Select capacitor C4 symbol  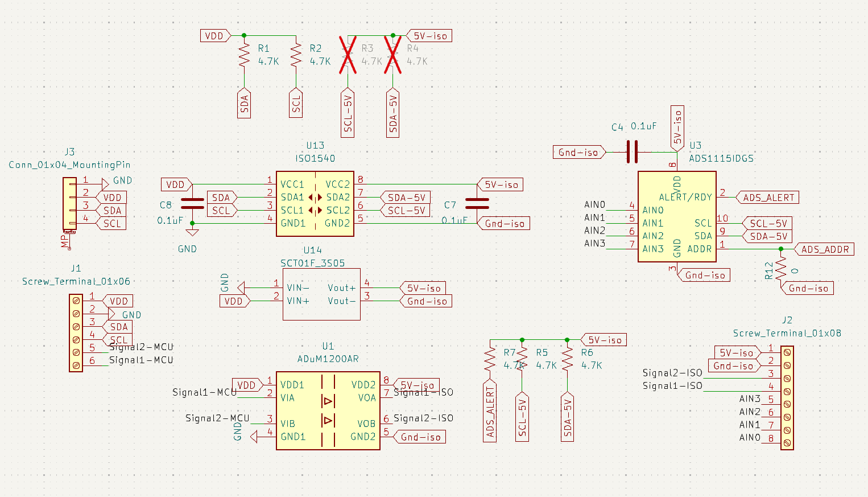coord(631,152)
